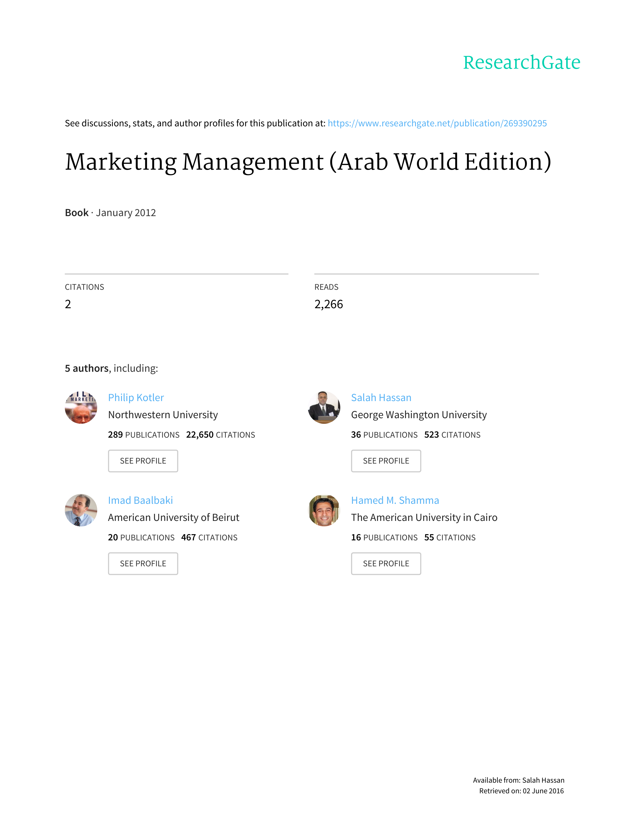Click the '5 authors, including:' text
The image size is (630, 840).
(x=111, y=368)
